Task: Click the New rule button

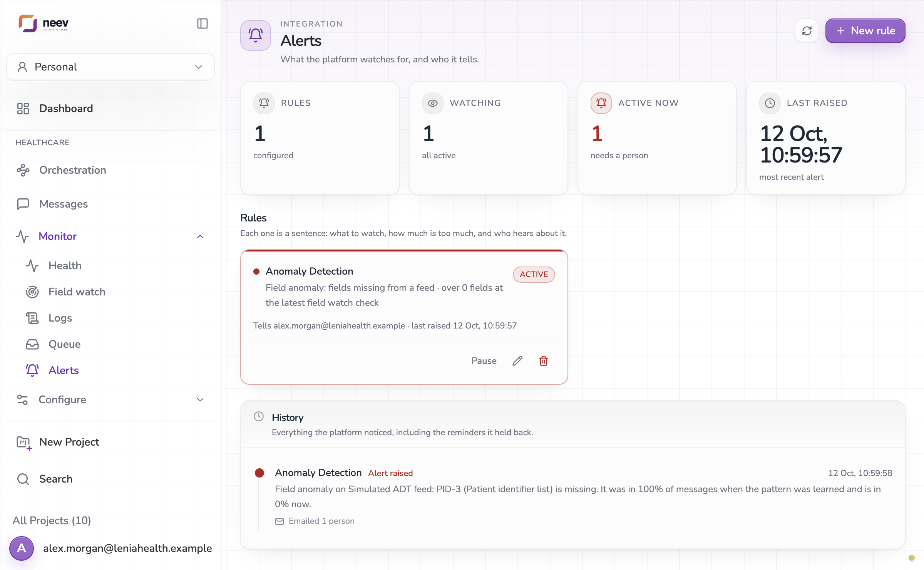Action: point(865,31)
